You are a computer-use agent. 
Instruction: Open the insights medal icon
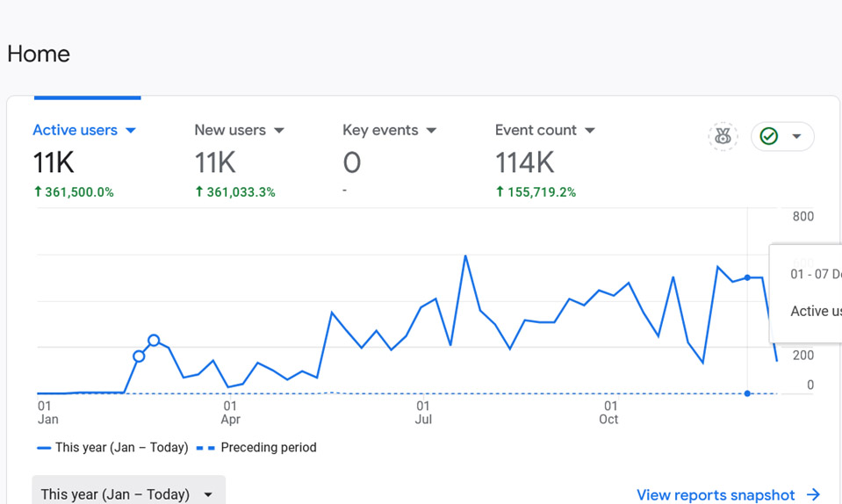click(x=723, y=136)
